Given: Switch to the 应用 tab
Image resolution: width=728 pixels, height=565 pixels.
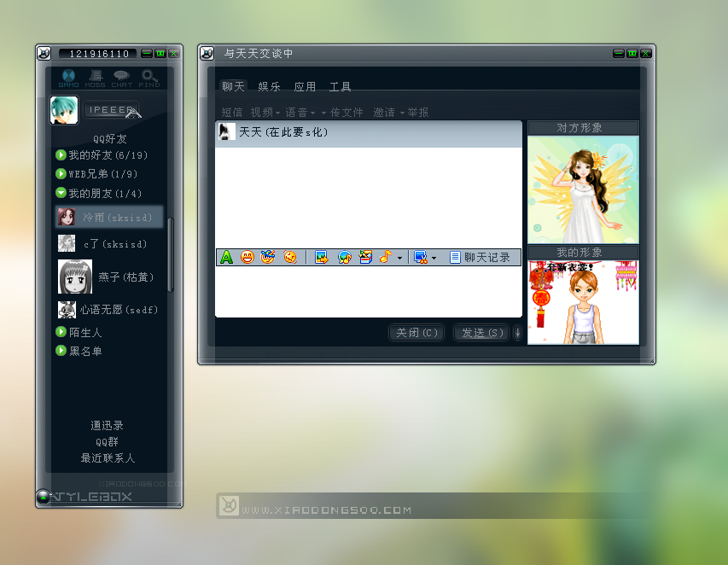Looking at the screenshot, I should (305, 86).
